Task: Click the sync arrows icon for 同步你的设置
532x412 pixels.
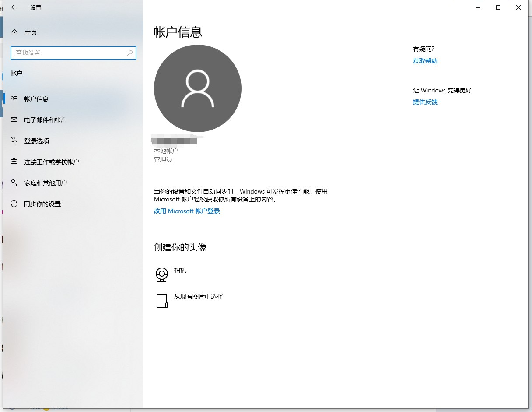Action: tap(14, 204)
